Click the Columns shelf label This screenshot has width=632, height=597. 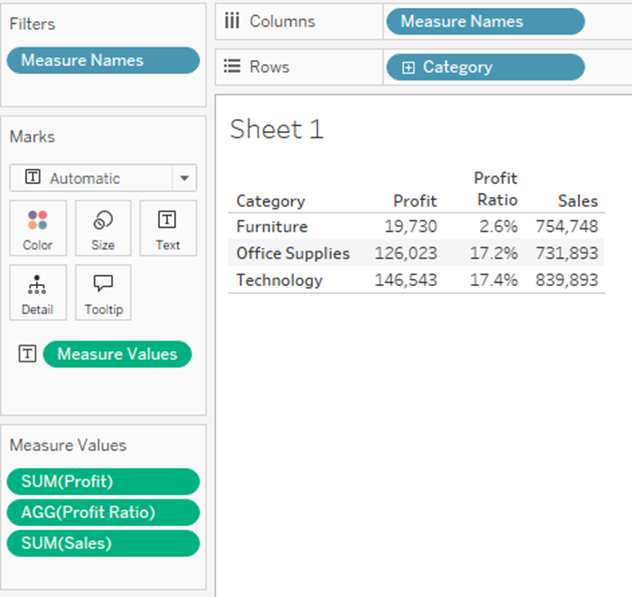[282, 21]
